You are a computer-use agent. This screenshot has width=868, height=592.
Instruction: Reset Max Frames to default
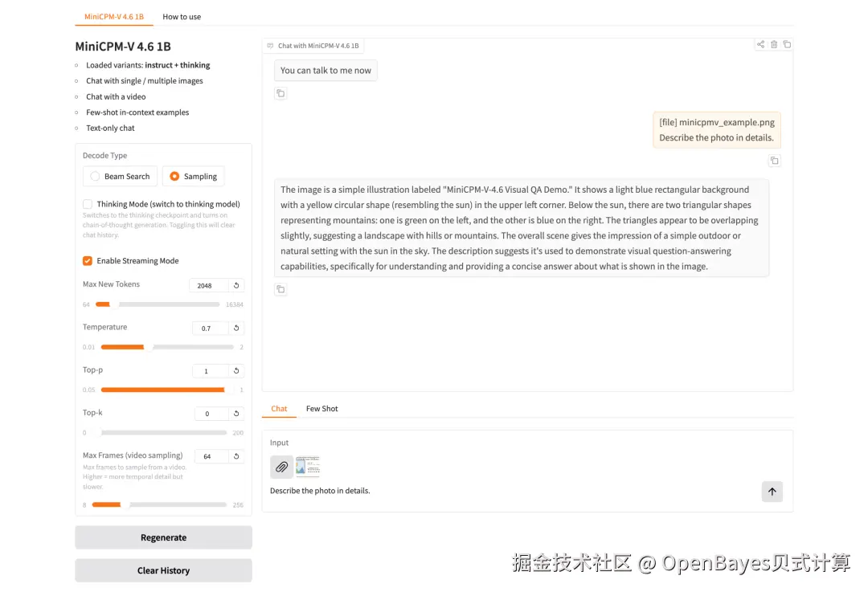point(236,456)
